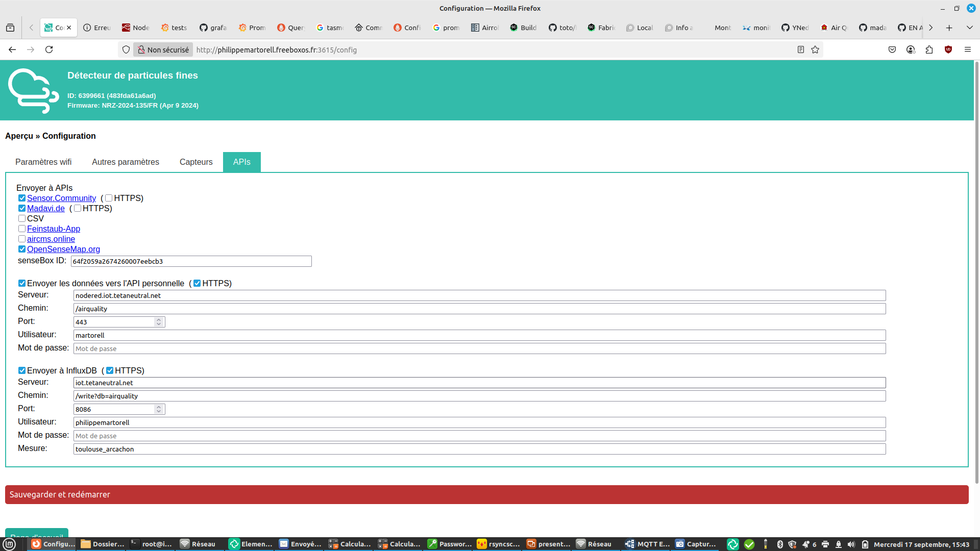Open the reader view icon

coord(800,49)
